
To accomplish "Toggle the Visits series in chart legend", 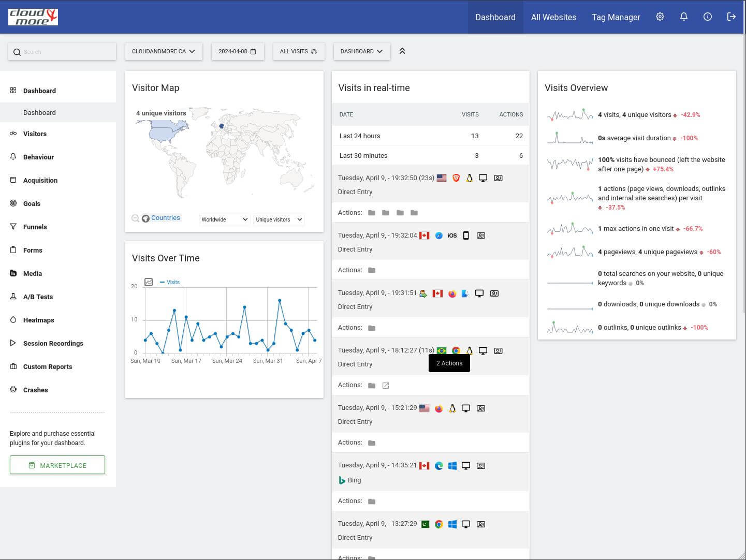I will [x=170, y=282].
